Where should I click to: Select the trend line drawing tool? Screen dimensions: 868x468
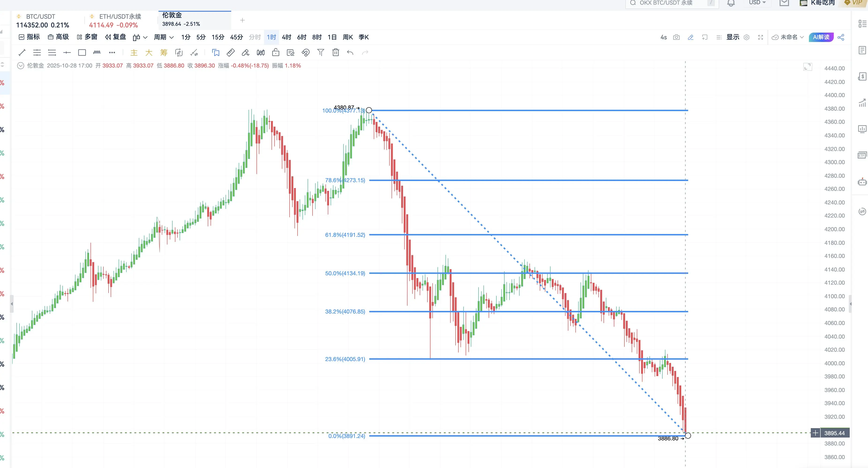(22, 53)
